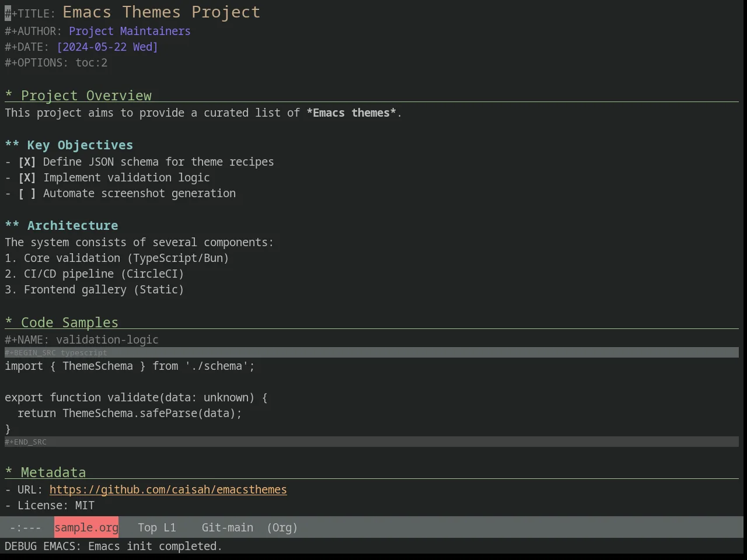
Task: Click the sample.org buffer name in mode line
Action: point(86,527)
